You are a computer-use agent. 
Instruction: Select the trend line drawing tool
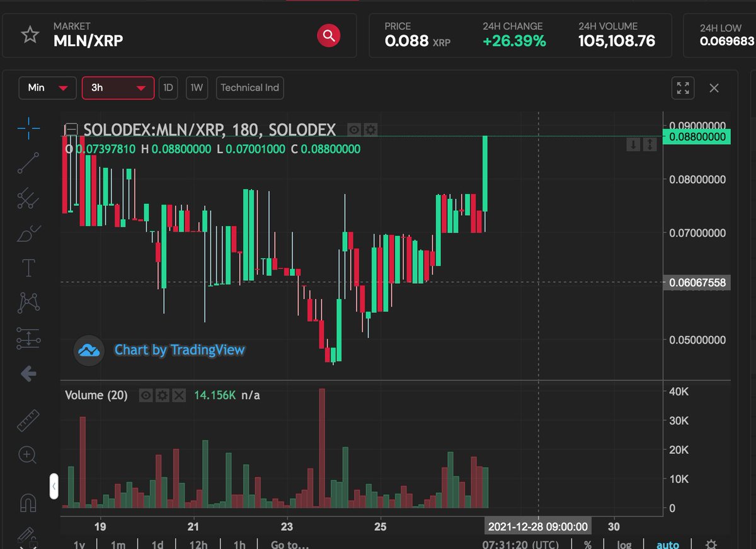tap(28, 163)
